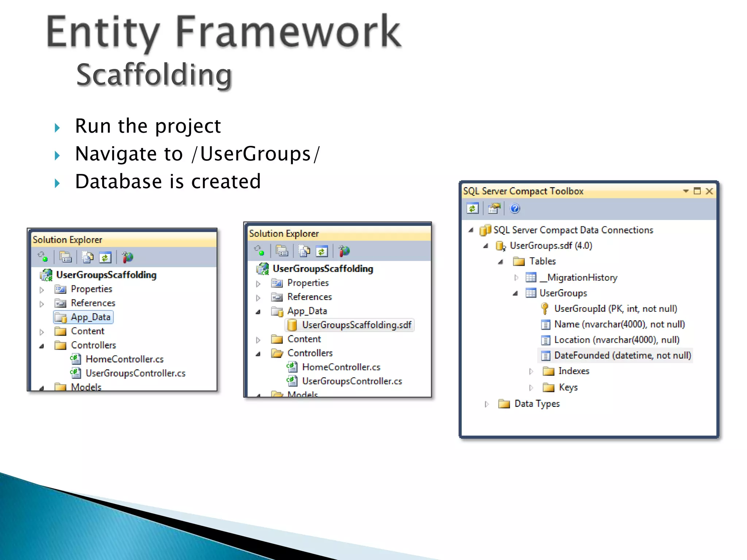Image resolution: width=747 pixels, height=560 pixels.
Task: Collapse the App_Data folder in the middle explorer
Action: tap(258, 312)
